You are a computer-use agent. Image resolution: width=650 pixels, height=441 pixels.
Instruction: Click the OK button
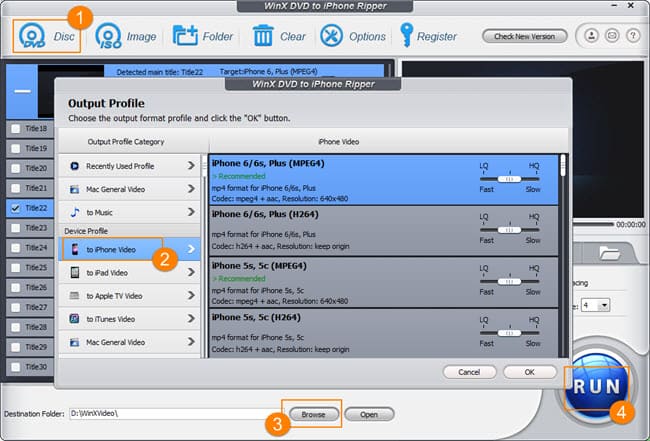(x=530, y=372)
